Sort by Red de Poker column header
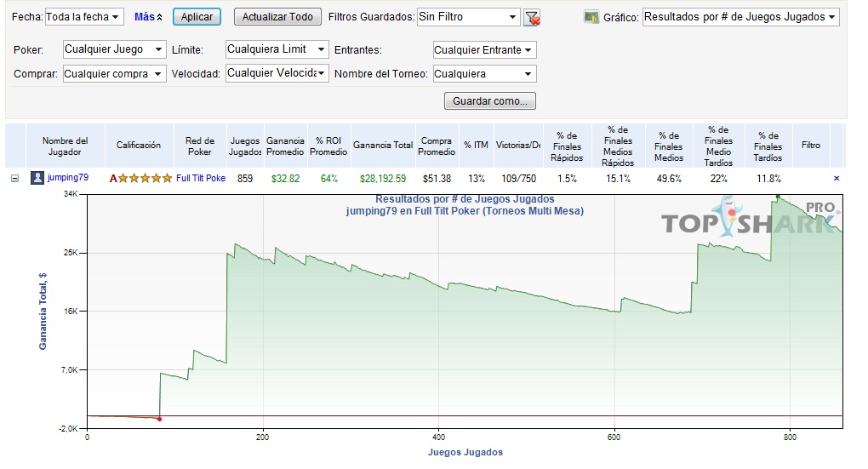The height and width of the screenshot is (469, 868). tap(200, 146)
